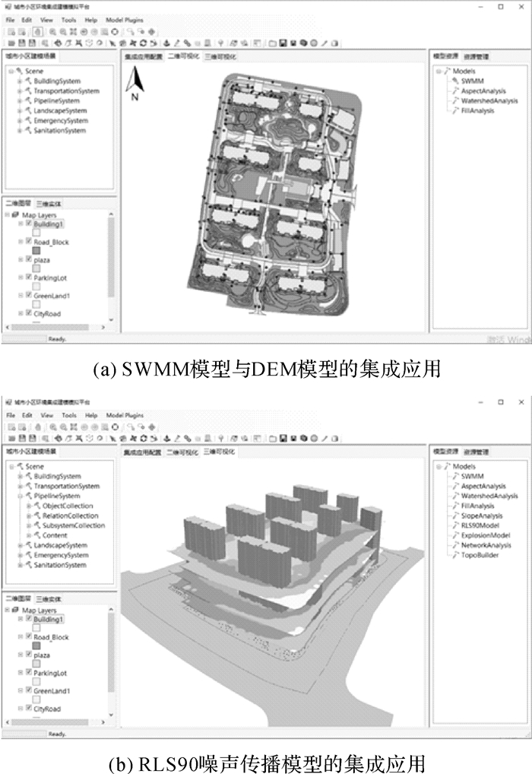Screen dimensions: 532x774
Task: Click Road_Block color swatch in bottom layer panel
Action: point(36,646)
